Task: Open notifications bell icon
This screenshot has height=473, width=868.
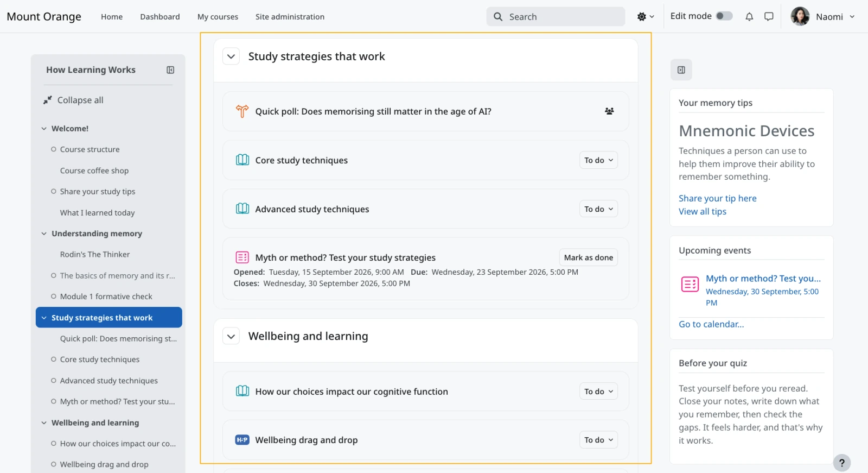Action: pyautogui.click(x=749, y=17)
